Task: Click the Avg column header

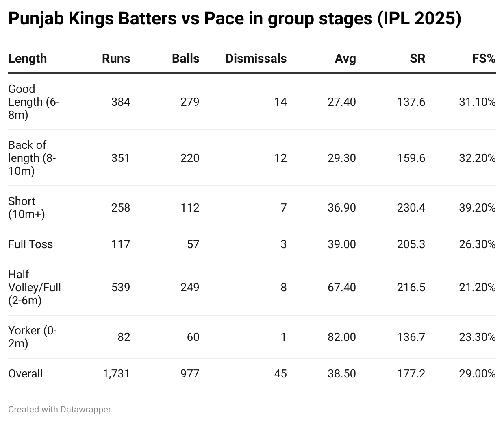Action: coord(345,59)
